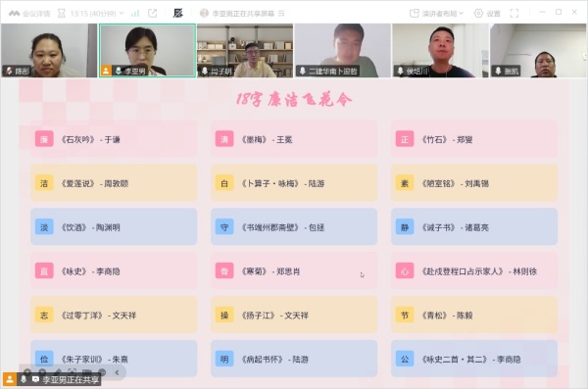Click the 《陋室铭》- 刘禹锡 card text
The height and width of the screenshot is (389, 588).
[455, 183]
